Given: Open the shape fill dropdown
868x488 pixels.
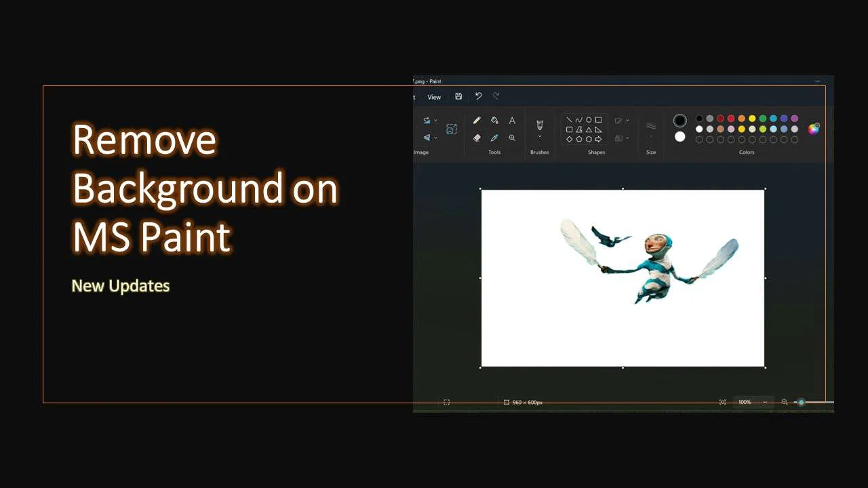Looking at the screenshot, I should coord(622,138).
